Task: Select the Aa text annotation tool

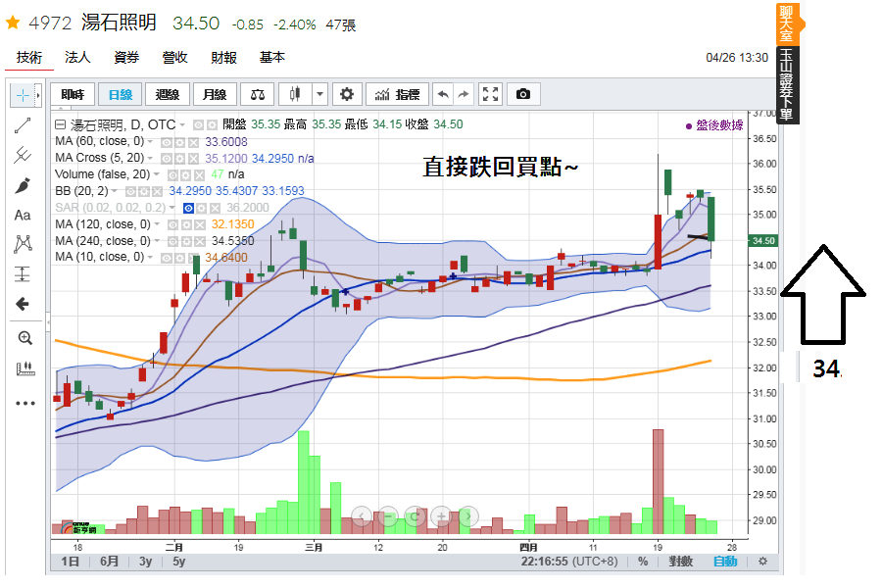Action: coord(23,215)
